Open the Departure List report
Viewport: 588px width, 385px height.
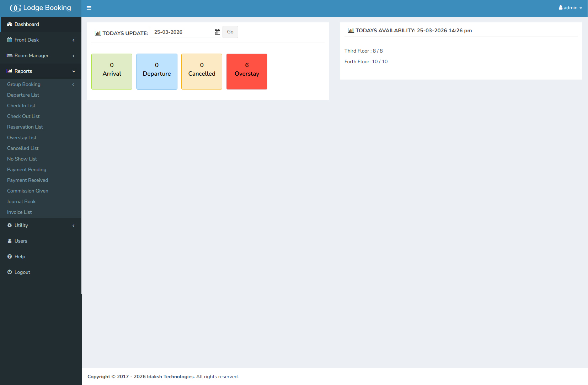pos(23,95)
